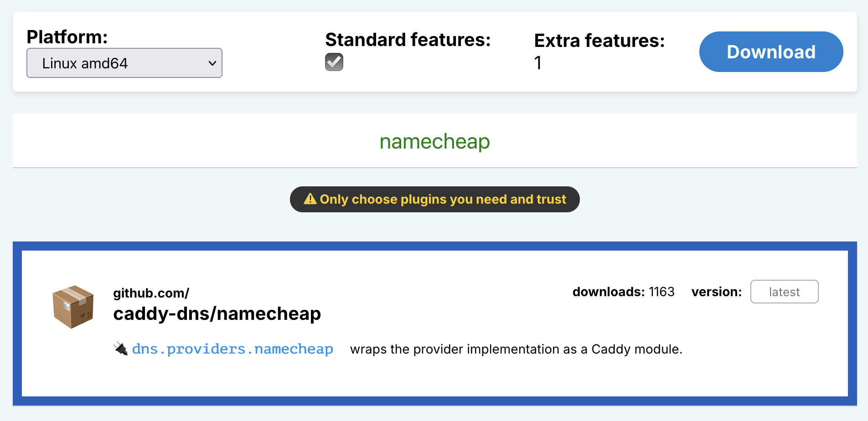Click the Platform dropdown chevron arrow
This screenshot has width=868, height=421.
click(212, 63)
